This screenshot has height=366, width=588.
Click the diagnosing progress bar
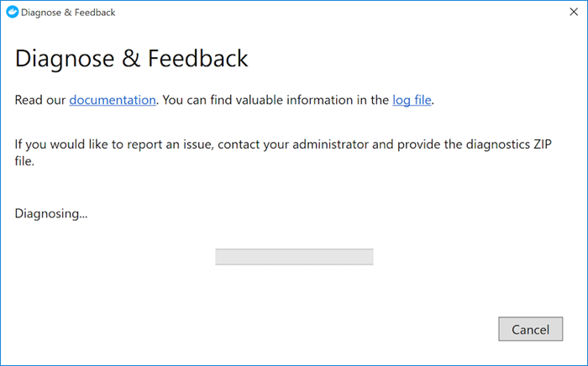[294, 257]
